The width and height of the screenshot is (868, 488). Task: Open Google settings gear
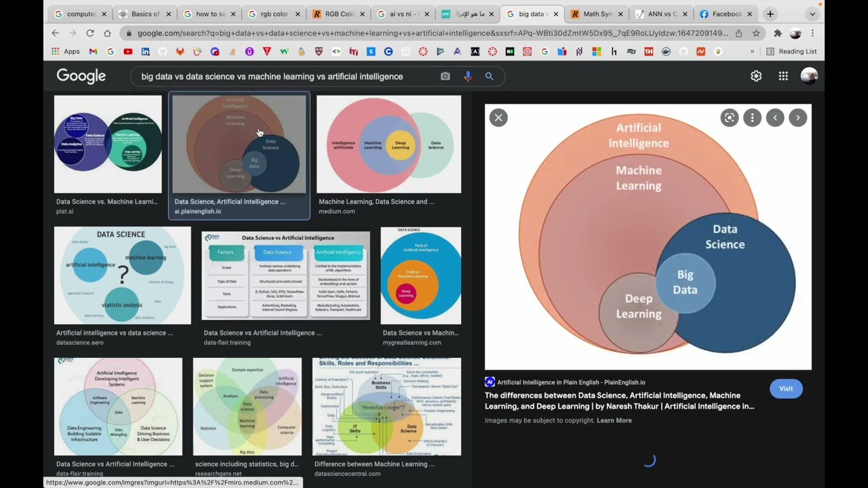coord(756,77)
